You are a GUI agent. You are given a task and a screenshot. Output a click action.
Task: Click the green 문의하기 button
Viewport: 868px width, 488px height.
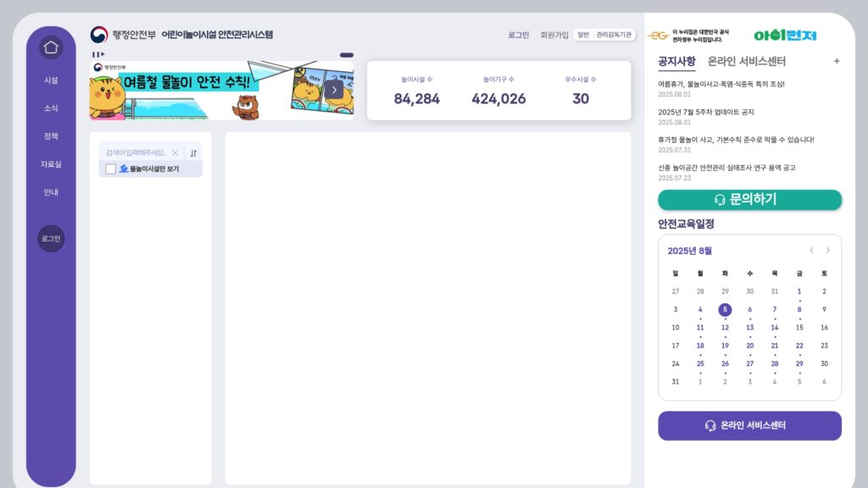(749, 200)
